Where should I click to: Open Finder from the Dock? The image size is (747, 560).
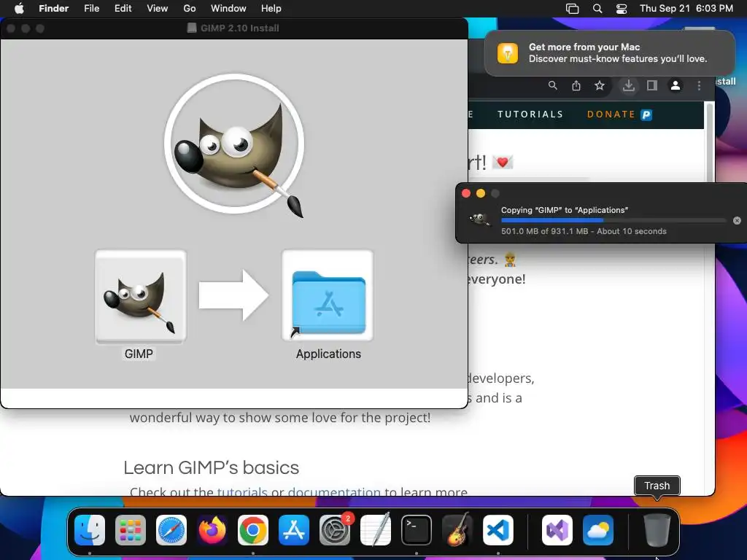pyautogui.click(x=90, y=530)
